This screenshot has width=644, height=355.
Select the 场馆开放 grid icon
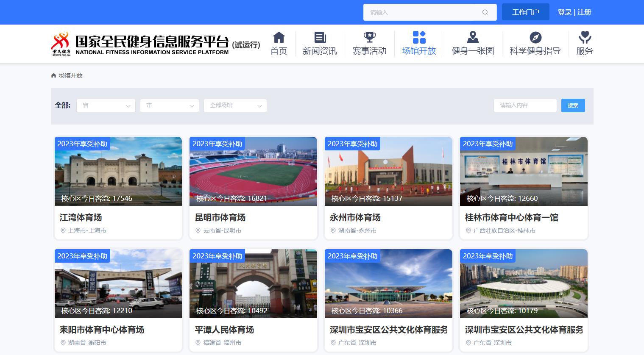[x=419, y=37]
